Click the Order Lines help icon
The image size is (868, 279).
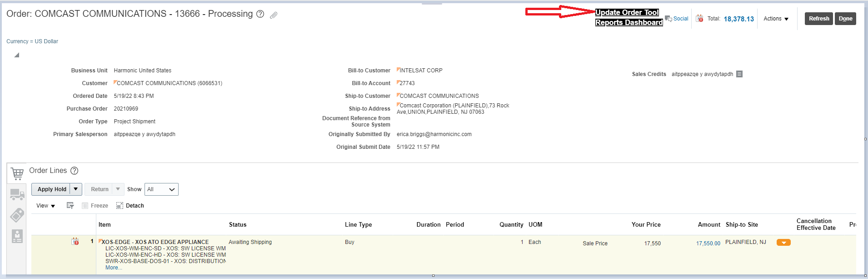click(x=75, y=171)
